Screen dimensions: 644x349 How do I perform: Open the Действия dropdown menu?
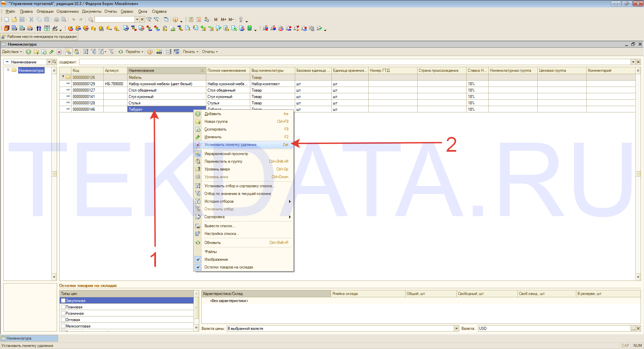pos(12,52)
